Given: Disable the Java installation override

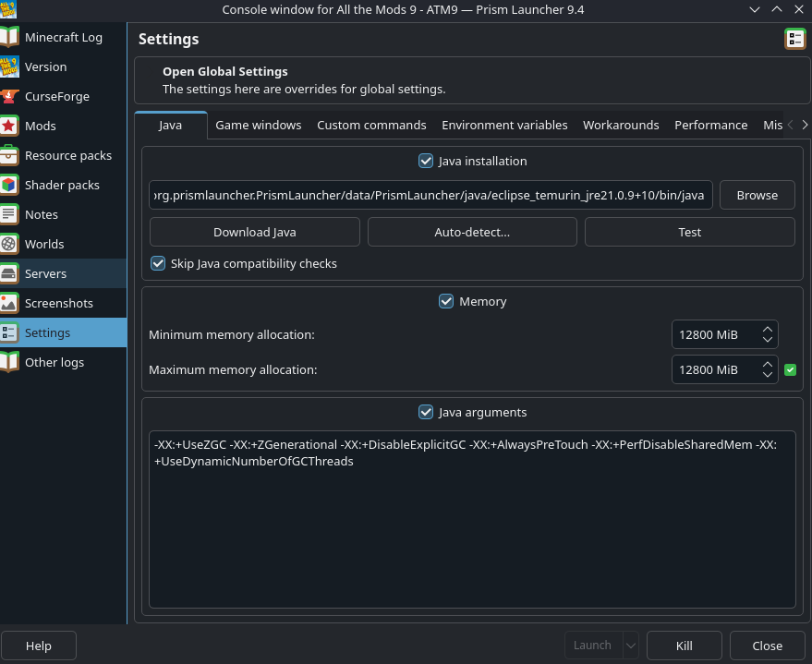Looking at the screenshot, I should coord(426,160).
